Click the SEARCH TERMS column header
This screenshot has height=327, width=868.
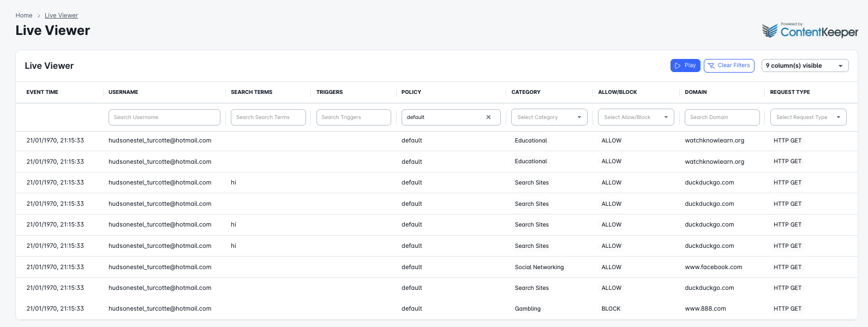(252, 92)
